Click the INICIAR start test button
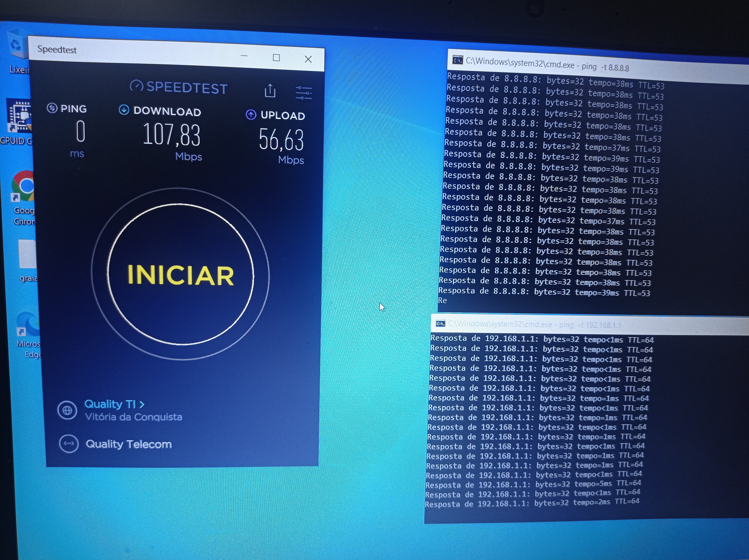Viewport: 749px width, 560px height. tap(181, 275)
